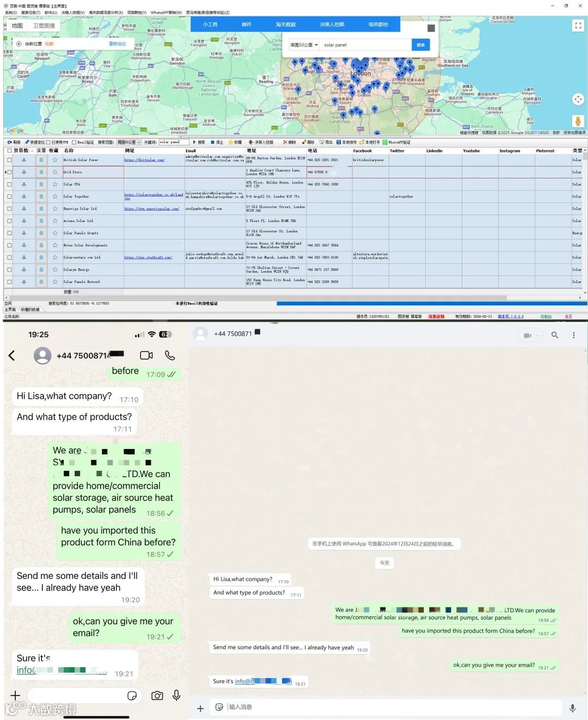Viewport: 588px width, 720px height.
Task: Tap microphone icon in phone message bar
Action: pos(176,695)
